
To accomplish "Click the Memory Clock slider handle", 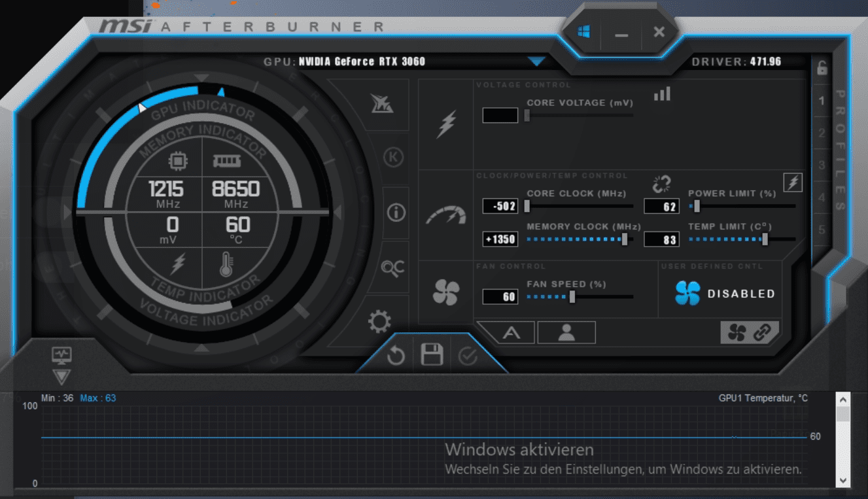I will coord(625,239).
